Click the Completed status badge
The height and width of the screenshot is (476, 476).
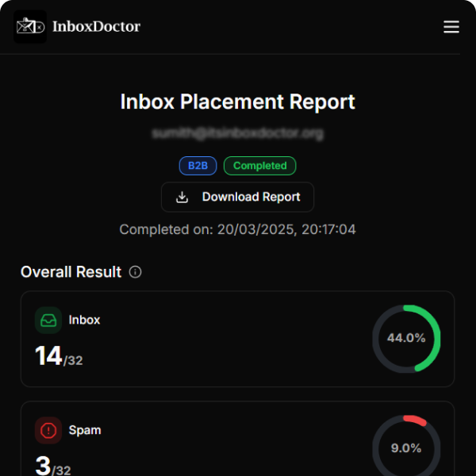coord(260,166)
